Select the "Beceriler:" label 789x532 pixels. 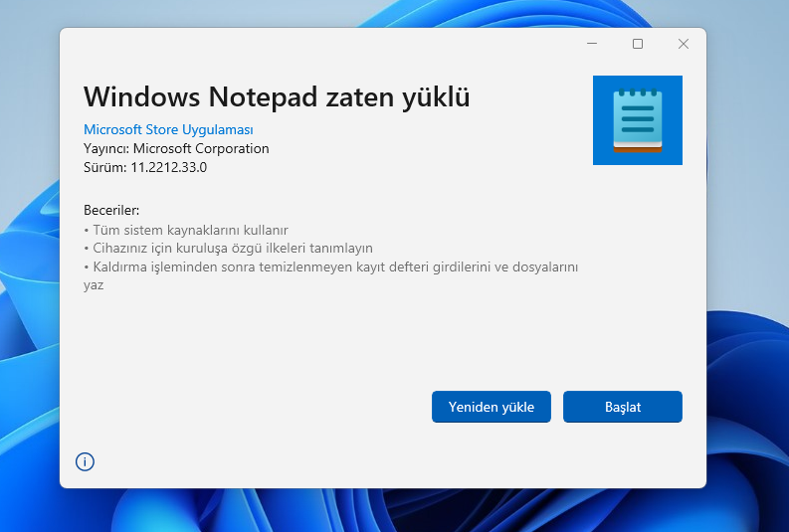click(111, 210)
